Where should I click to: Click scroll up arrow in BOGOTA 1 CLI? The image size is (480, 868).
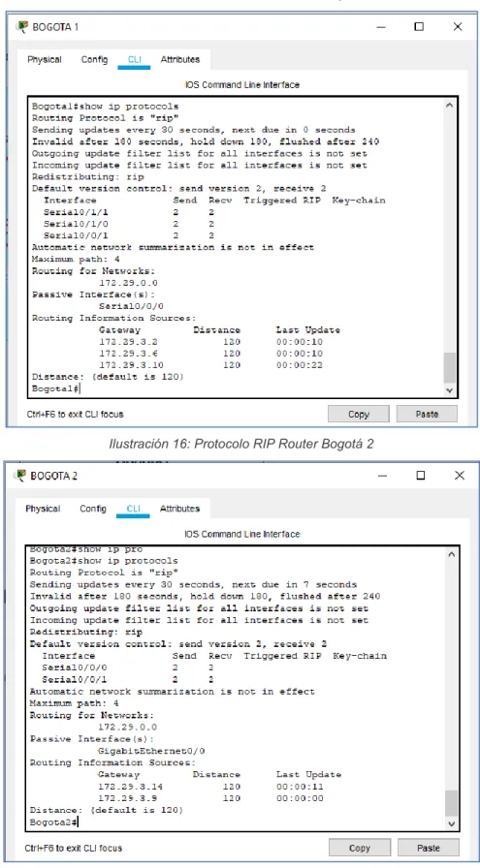tap(450, 106)
